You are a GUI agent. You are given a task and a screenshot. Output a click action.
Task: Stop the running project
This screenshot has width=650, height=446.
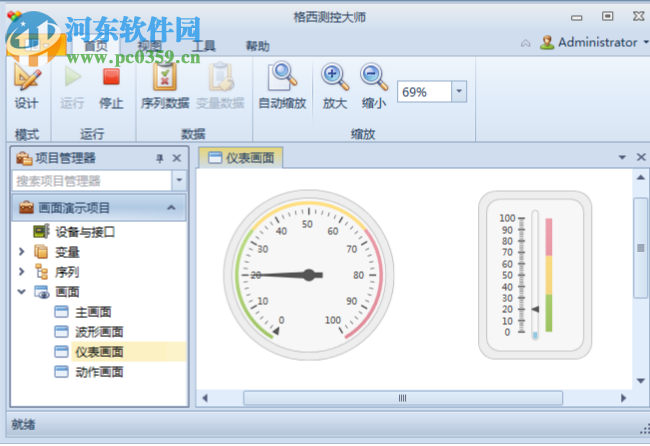tap(111, 87)
